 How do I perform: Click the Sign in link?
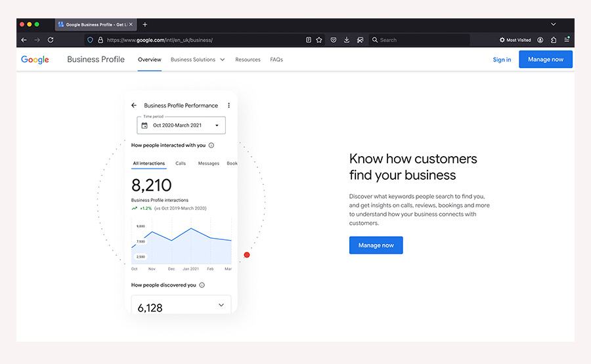pyautogui.click(x=502, y=60)
